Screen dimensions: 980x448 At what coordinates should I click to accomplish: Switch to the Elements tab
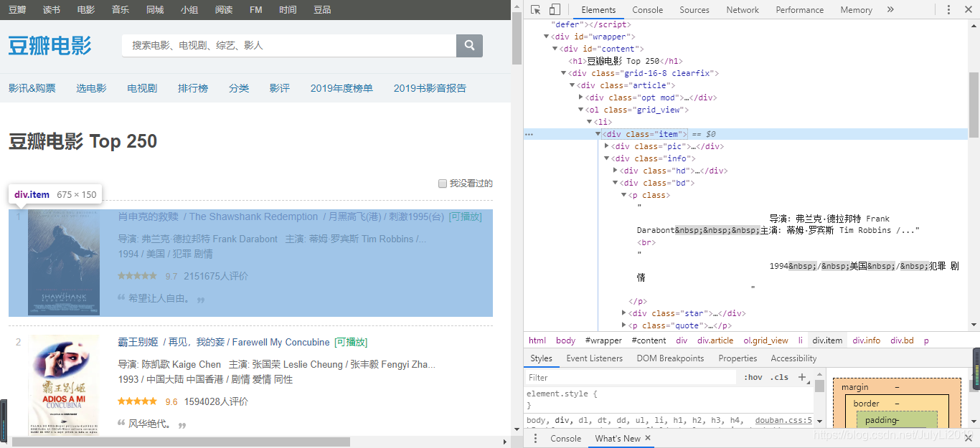click(x=598, y=10)
